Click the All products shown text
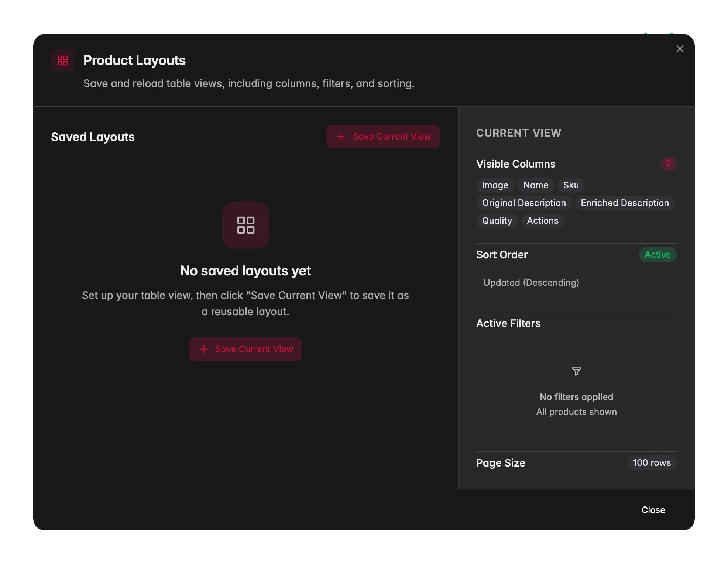 (x=576, y=412)
